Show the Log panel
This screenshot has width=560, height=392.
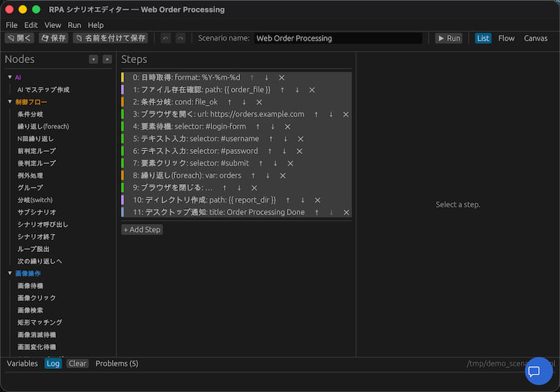[x=53, y=363]
